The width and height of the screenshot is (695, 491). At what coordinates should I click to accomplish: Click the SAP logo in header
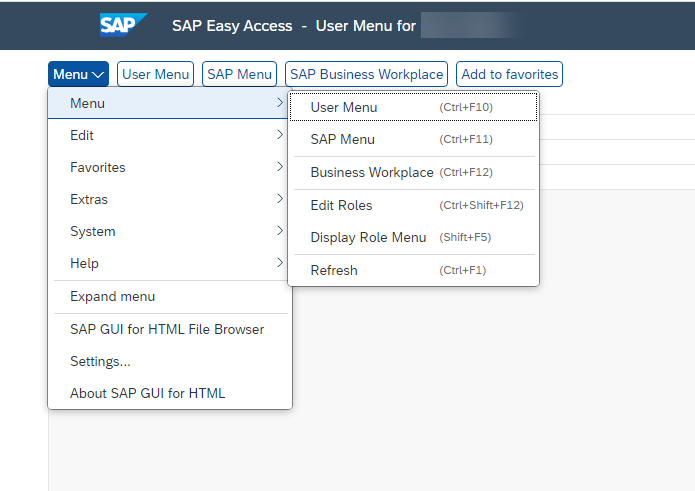click(123, 25)
